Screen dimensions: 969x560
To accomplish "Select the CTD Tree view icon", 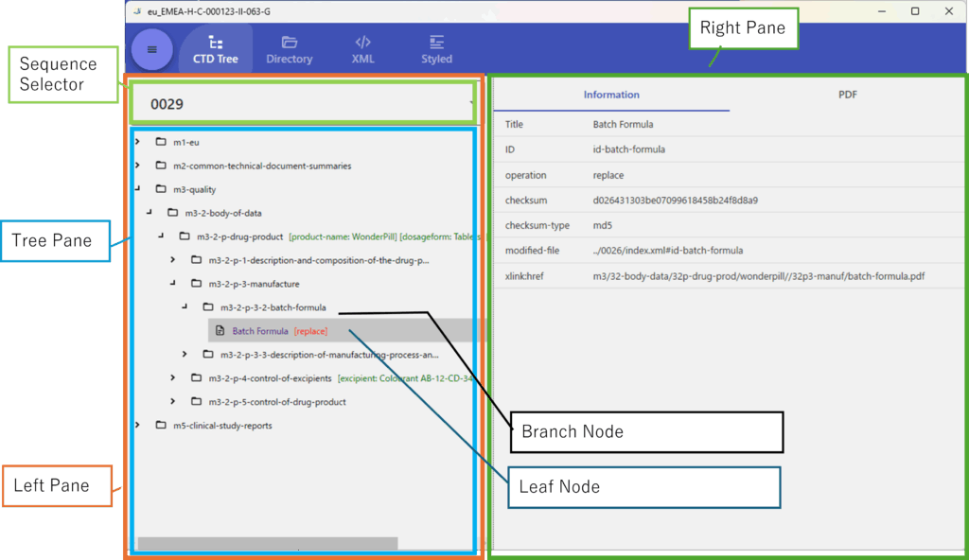I will [216, 43].
